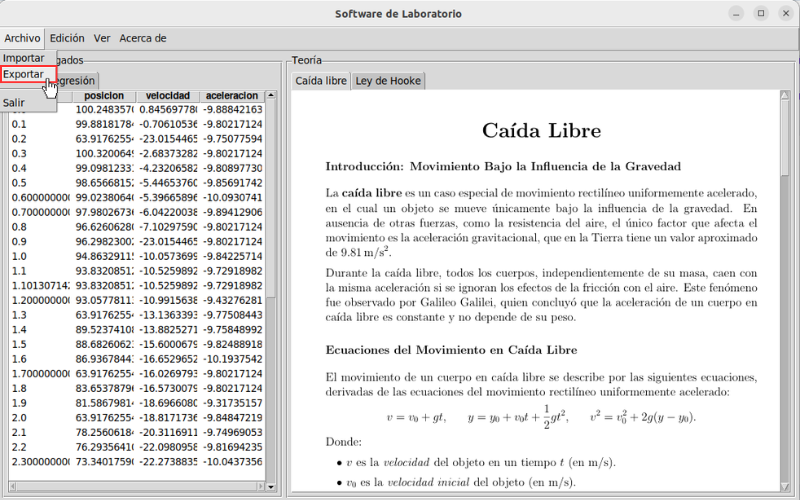
Task: Select the velocity value -0.70610536
Action: [168, 124]
